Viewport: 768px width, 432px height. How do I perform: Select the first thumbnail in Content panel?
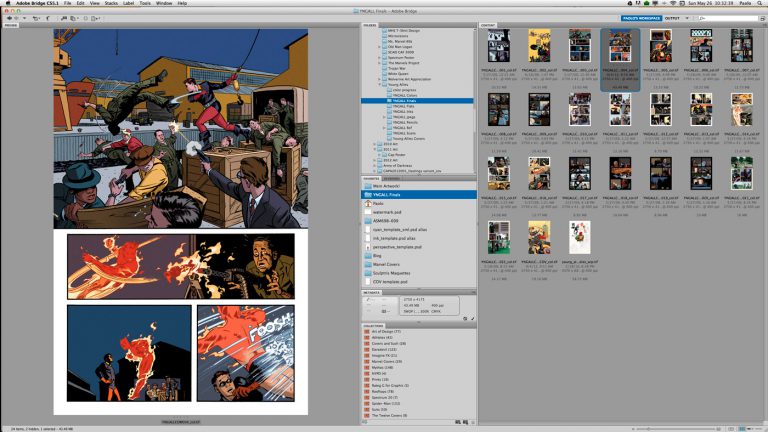coord(498,48)
